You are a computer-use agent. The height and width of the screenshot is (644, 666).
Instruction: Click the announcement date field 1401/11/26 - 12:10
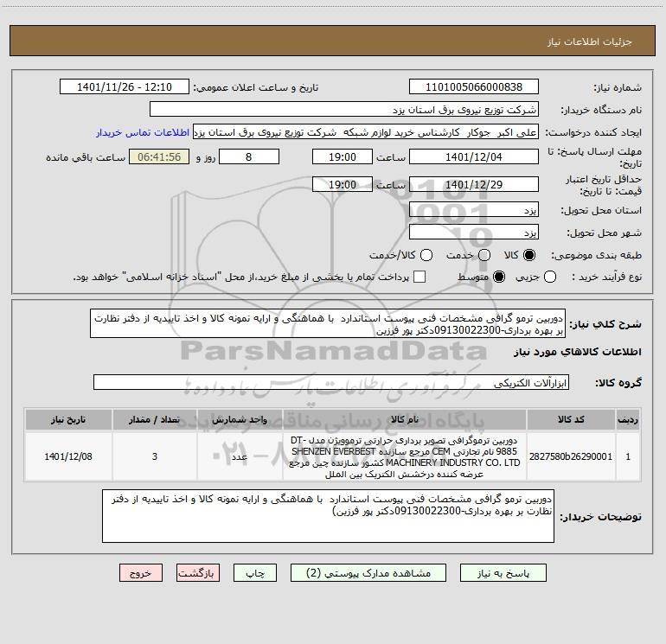coord(125,87)
